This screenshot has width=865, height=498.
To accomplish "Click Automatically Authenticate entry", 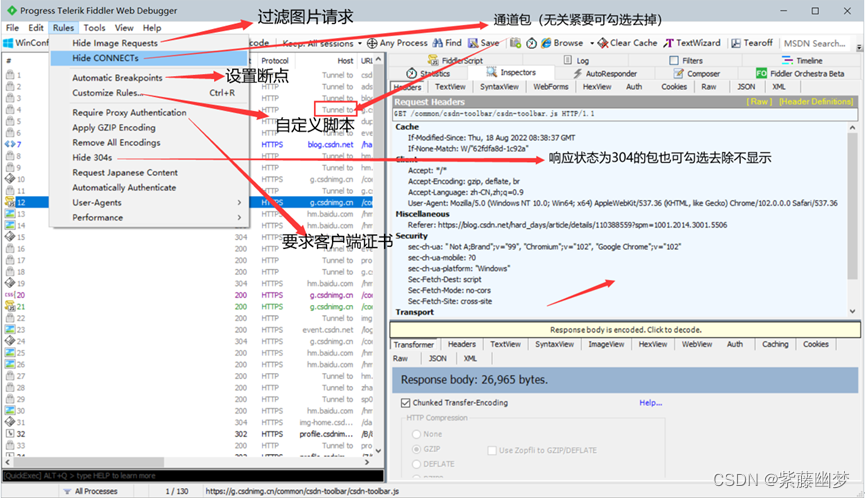I will coord(149,188).
